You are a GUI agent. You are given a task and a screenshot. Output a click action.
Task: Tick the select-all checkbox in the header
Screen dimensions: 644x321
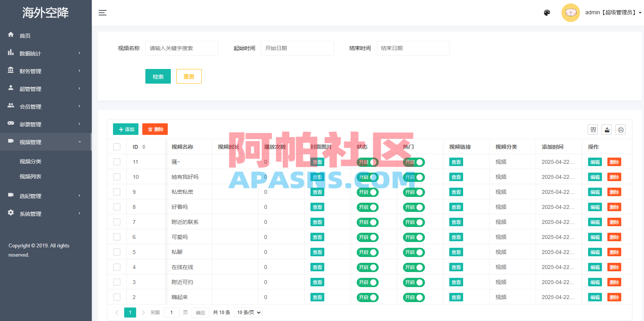(117, 147)
